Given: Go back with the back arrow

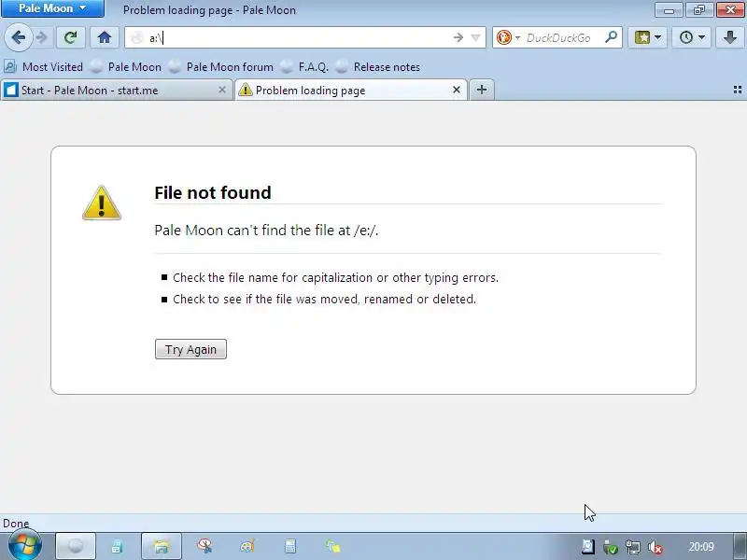Looking at the screenshot, I should point(18,37).
